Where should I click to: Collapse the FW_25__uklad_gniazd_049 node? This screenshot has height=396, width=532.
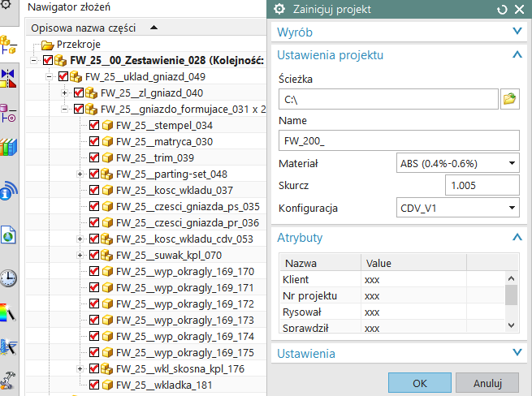tap(49, 77)
